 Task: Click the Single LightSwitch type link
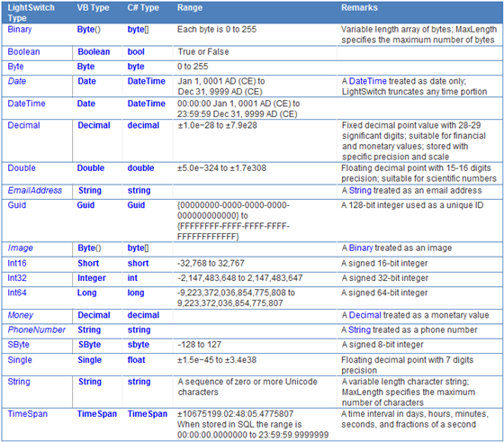(x=20, y=360)
